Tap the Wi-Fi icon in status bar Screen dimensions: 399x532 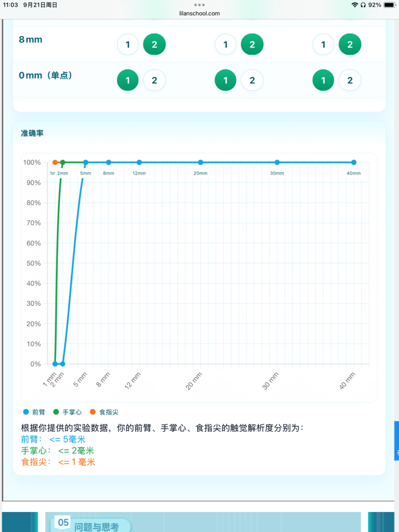355,5
